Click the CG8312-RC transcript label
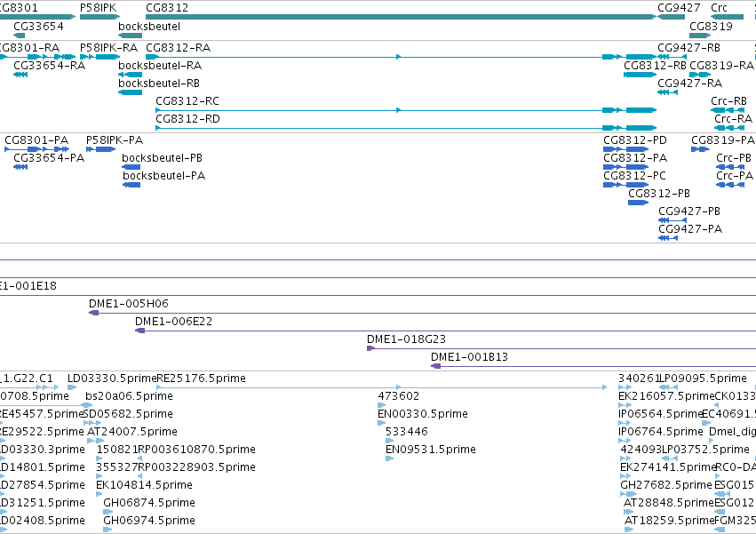756x534 pixels. 187,101
